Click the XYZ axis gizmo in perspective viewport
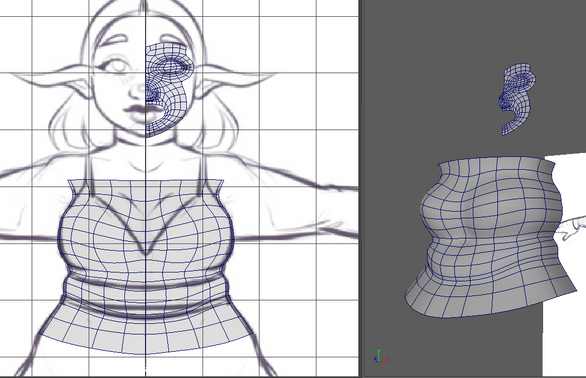 380,357
